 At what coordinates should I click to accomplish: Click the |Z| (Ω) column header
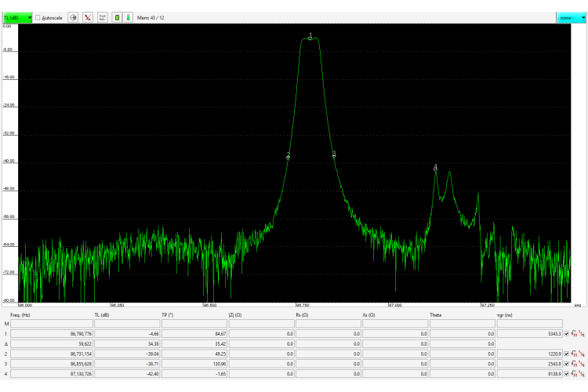pyautogui.click(x=235, y=314)
